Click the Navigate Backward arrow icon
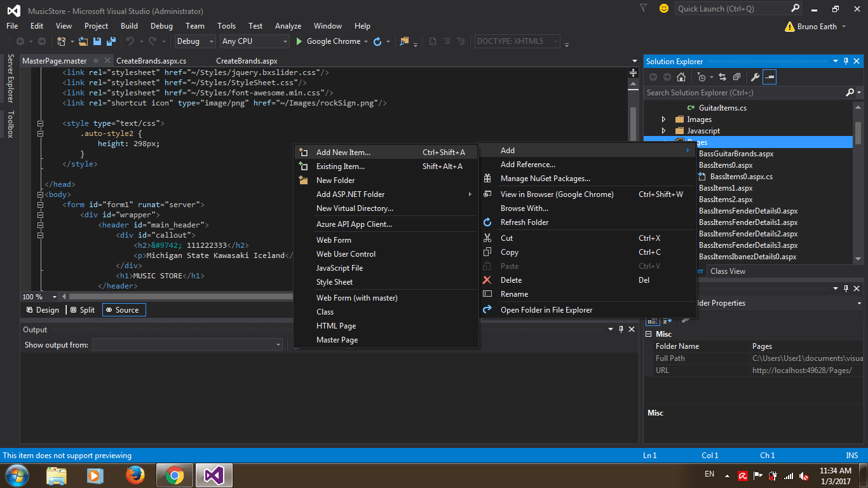 tap(21, 41)
